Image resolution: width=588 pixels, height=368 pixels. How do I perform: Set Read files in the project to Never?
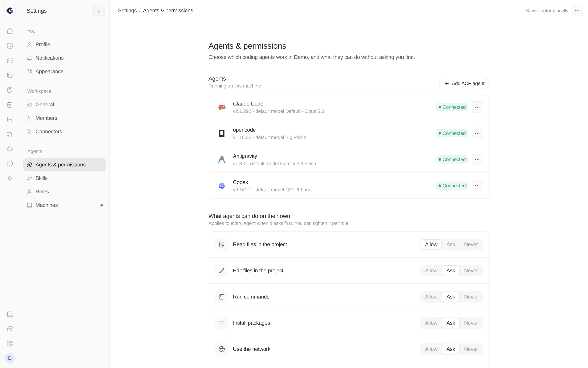point(471,244)
